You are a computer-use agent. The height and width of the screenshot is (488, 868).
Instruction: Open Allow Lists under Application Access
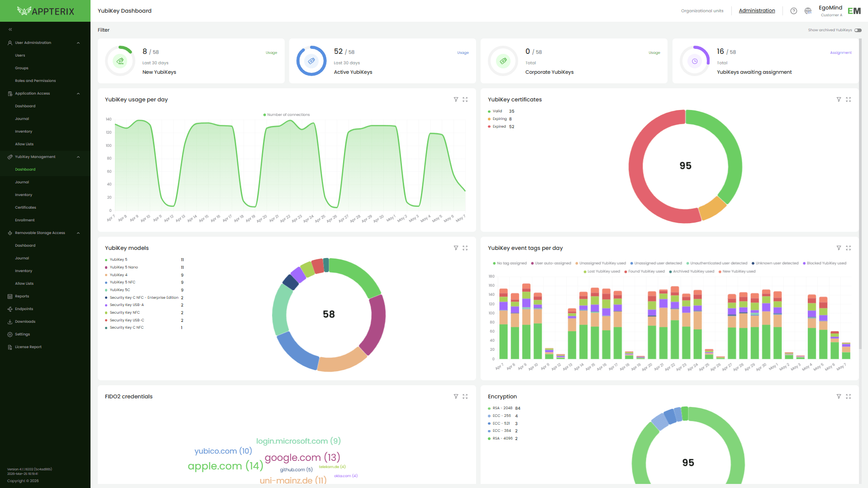point(24,144)
